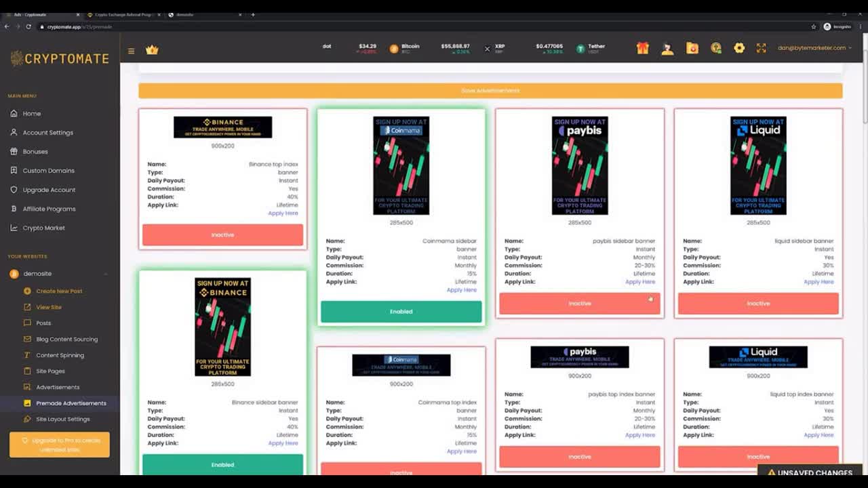The image size is (868, 488).
Task: Click the coin upload icon in header
Action: pos(716,48)
